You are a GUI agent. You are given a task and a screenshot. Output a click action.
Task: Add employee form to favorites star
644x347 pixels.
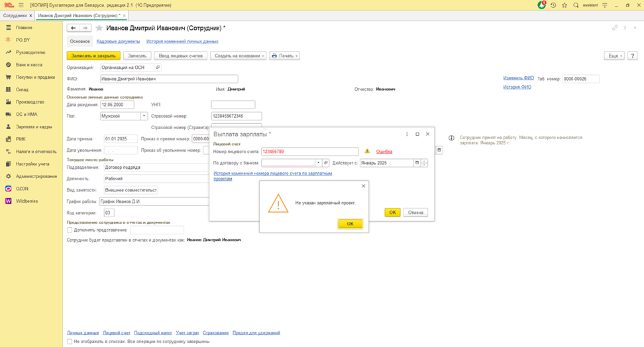(99, 28)
